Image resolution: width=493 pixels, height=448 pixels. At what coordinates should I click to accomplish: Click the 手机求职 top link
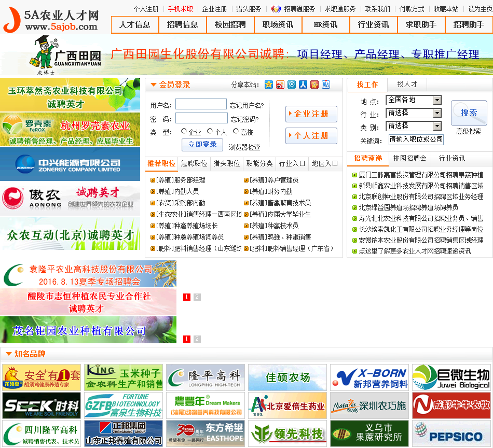click(x=180, y=9)
